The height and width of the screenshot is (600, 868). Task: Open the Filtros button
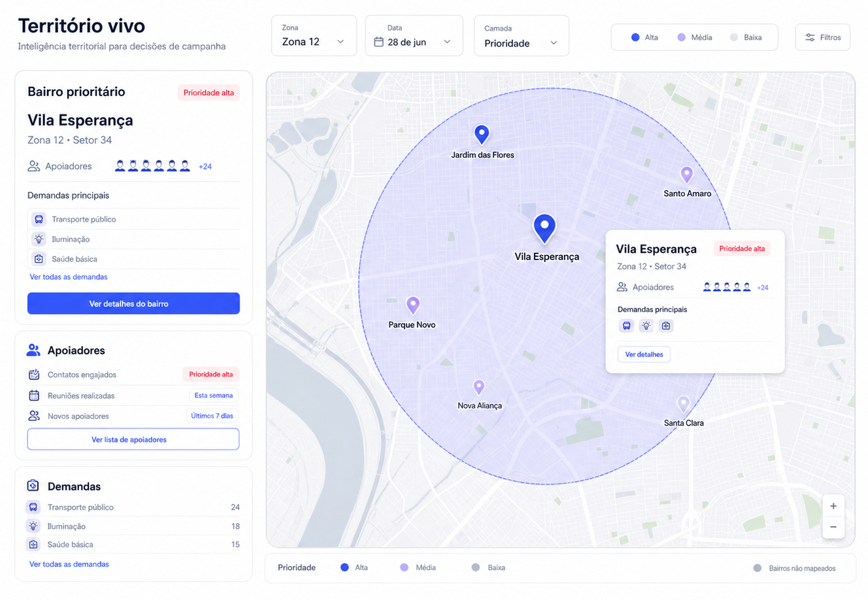pos(823,37)
